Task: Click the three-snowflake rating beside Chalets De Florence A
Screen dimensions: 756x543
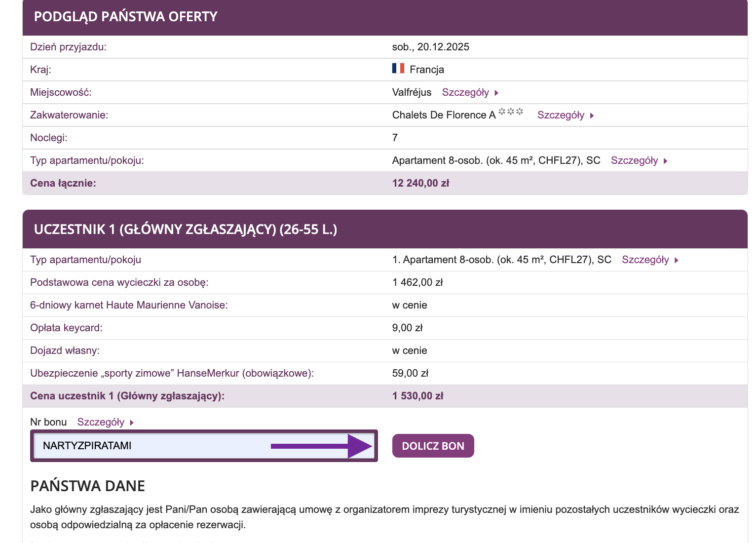Action: tap(510, 112)
